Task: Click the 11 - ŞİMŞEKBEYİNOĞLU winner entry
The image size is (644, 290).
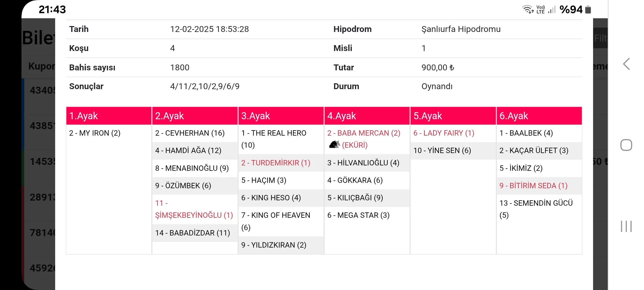Action: tap(194, 209)
